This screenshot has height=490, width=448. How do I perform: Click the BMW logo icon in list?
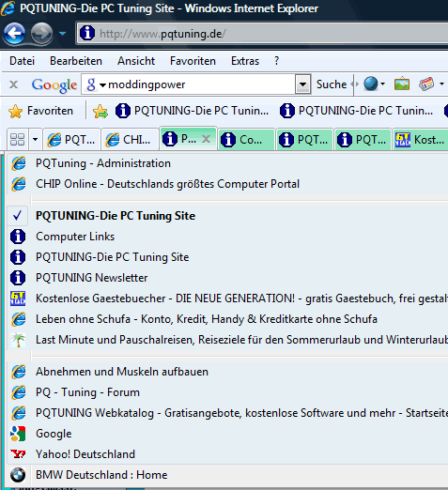click(x=18, y=475)
